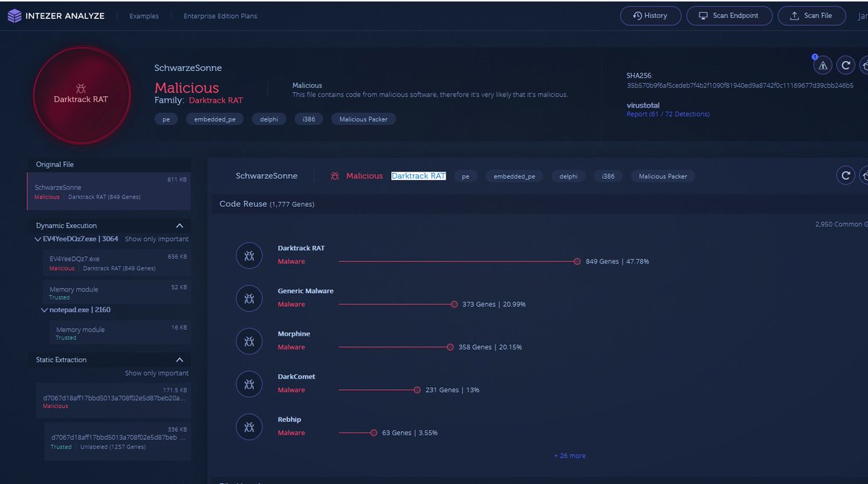Click the DarkComet family name
Screen dimensions: 868x484
297,376
